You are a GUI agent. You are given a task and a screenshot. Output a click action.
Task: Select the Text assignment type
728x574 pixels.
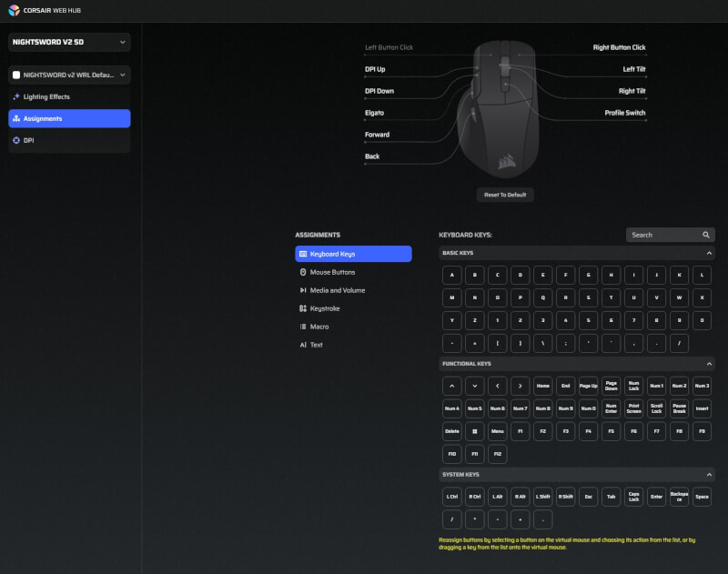(353, 344)
